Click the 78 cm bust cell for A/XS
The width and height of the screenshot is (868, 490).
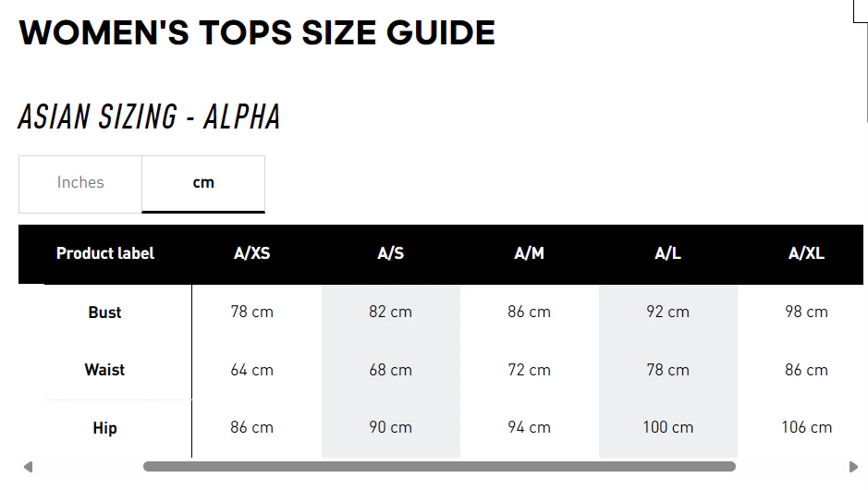251,312
